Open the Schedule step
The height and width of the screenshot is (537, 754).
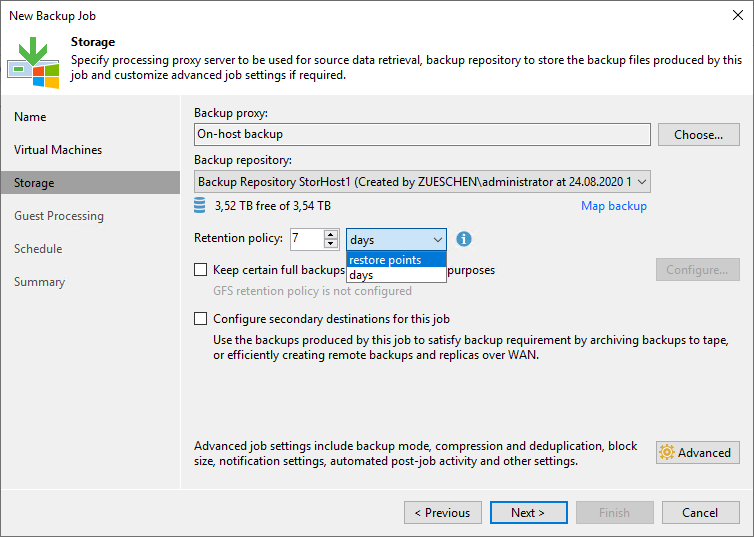[x=38, y=249]
